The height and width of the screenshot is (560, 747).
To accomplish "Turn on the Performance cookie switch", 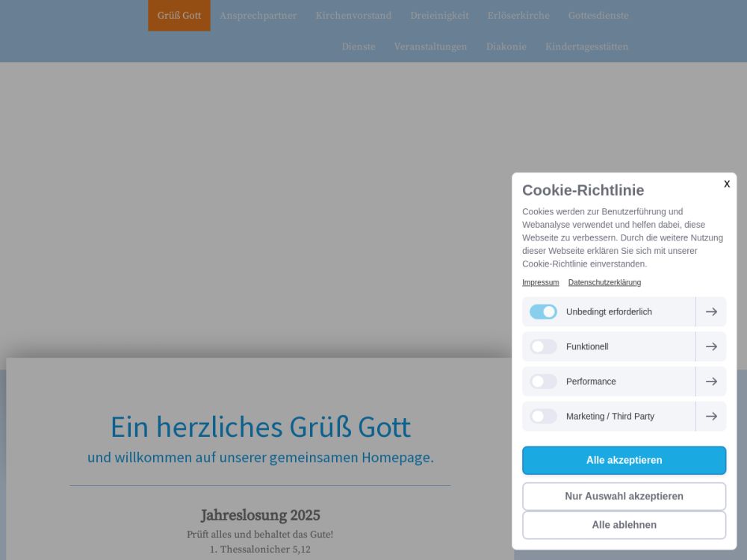I will tap(543, 382).
